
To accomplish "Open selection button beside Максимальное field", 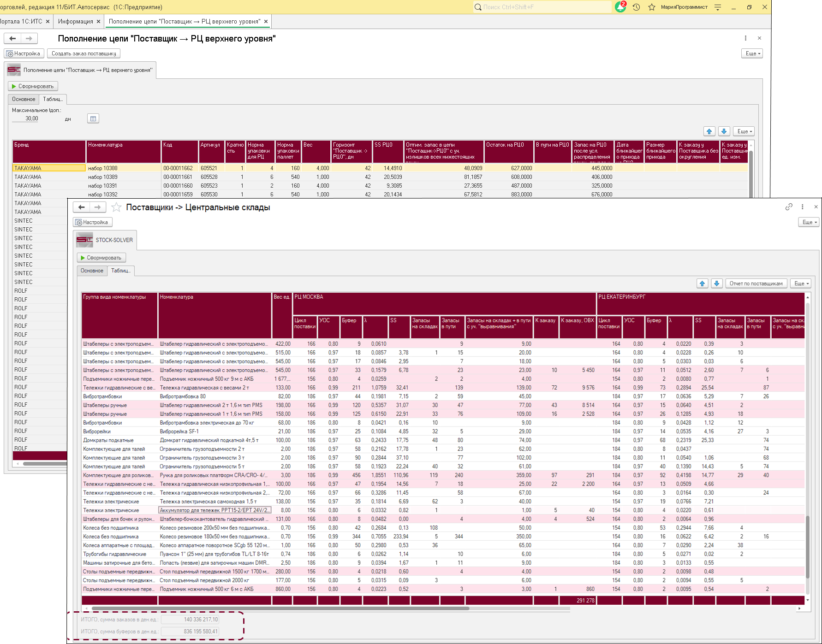I will (x=93, y=118).
